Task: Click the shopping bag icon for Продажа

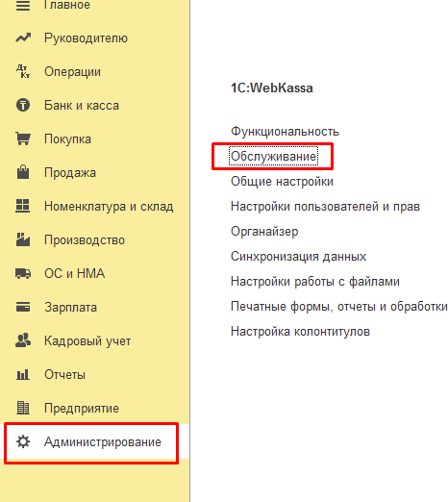Action: tap(23, 172)
